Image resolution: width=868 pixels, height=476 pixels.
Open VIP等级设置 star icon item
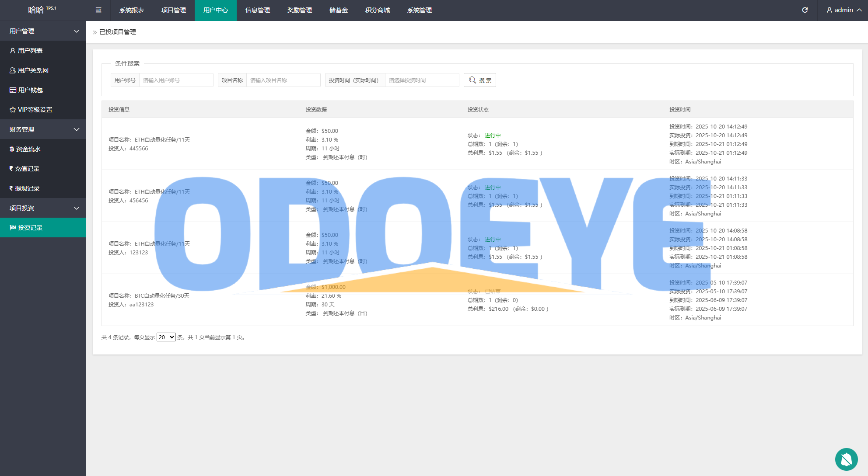(x=35, y=110)
